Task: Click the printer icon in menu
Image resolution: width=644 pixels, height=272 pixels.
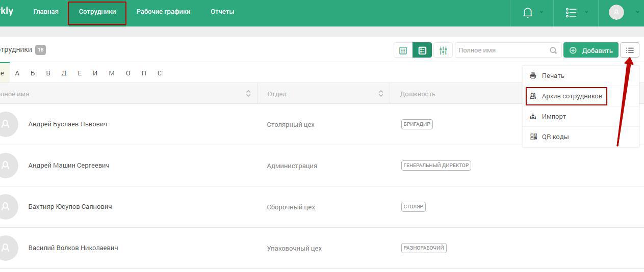Action: point(533,76)
